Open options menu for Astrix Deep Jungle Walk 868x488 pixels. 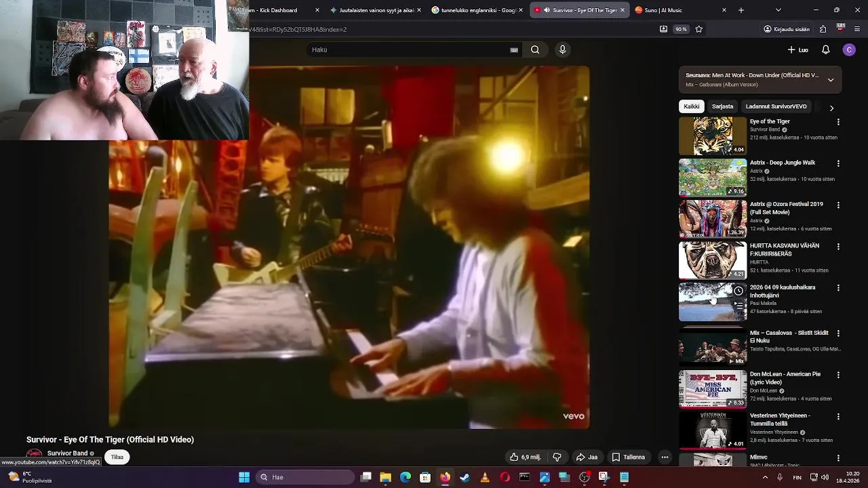[x=838, y=163]
